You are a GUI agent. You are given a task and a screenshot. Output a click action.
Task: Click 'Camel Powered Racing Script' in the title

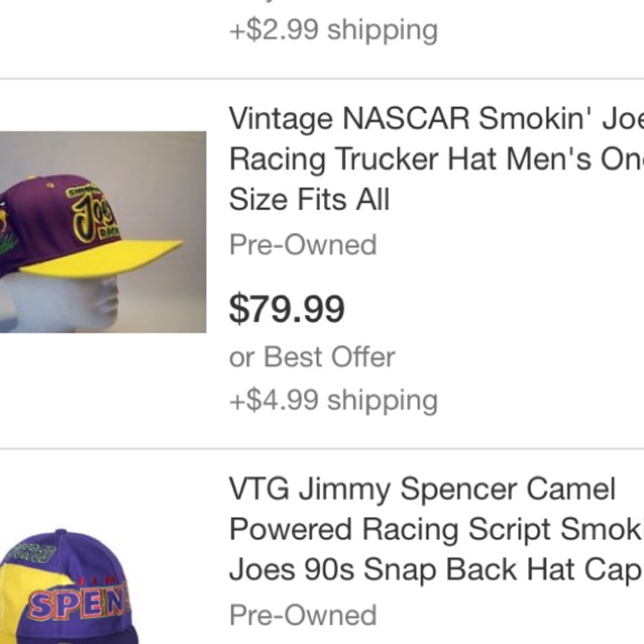click(386, 529)
